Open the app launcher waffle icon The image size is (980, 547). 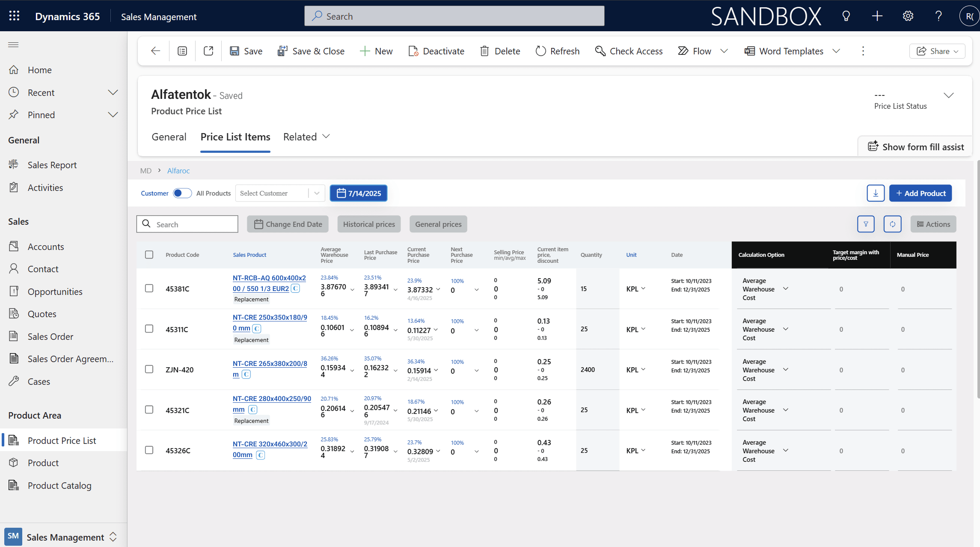[14, 16]
